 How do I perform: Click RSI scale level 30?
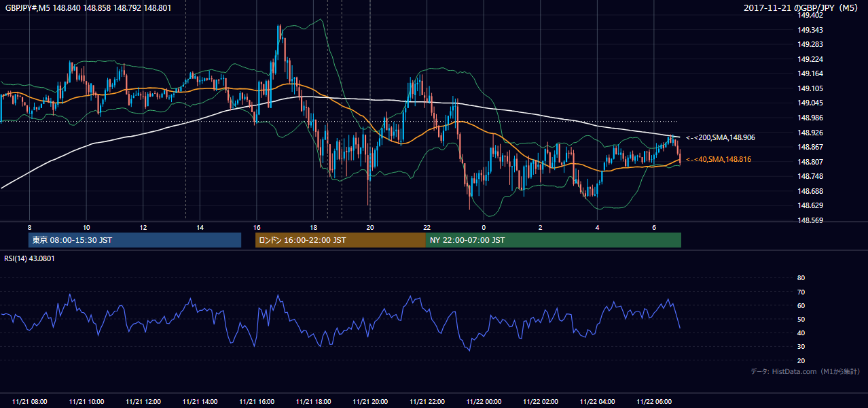tap(801, 347)
